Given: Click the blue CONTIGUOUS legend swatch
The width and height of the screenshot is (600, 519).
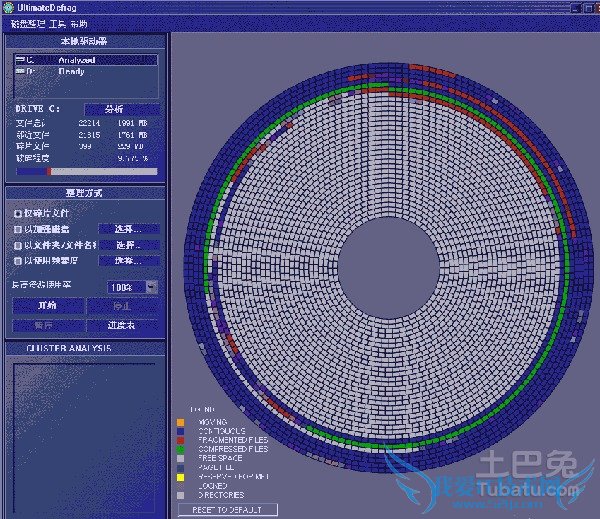Looking at the screenshot, I should 181,431.
